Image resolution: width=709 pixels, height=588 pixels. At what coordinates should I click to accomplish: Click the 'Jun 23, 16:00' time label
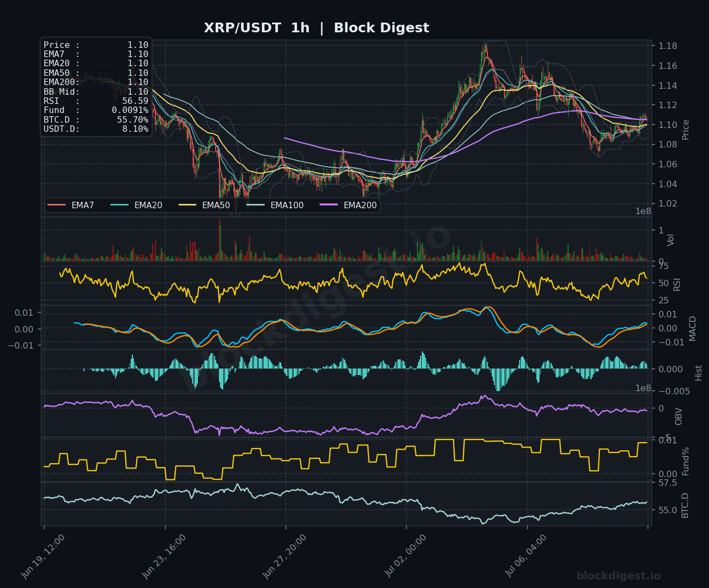point(164,556)
